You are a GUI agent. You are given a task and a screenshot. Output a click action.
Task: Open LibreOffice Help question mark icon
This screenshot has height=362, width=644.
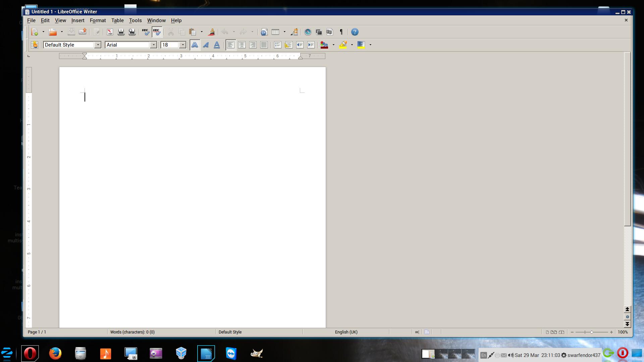(x=355, y=32)
